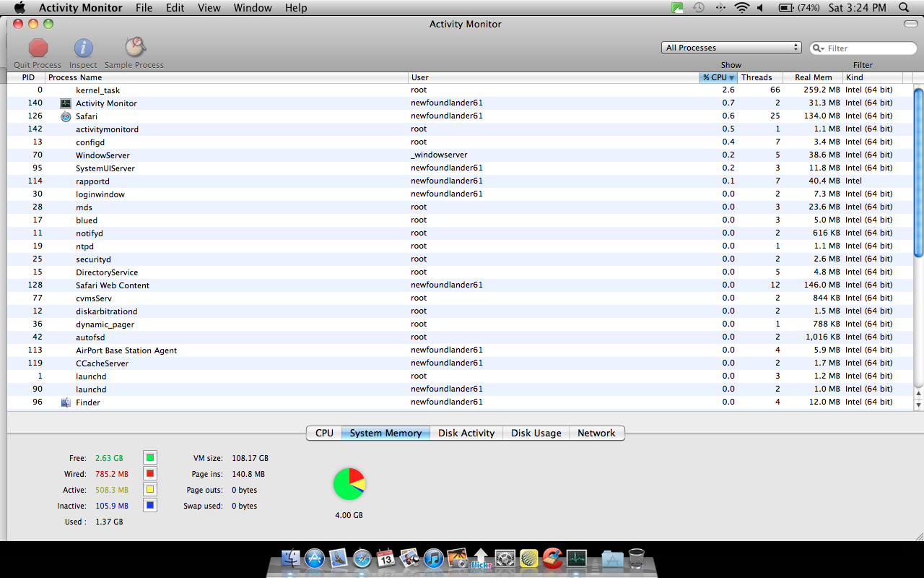Click the Quit Process stop-sign icon
Viewport: 924px width, 578px height.
pos(38,48)
